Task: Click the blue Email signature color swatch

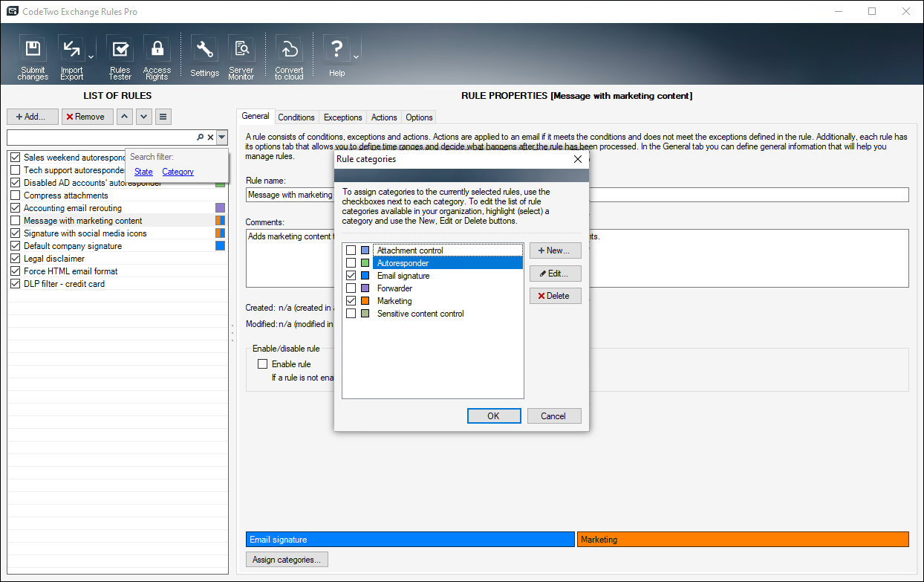Action: [365, 276]
